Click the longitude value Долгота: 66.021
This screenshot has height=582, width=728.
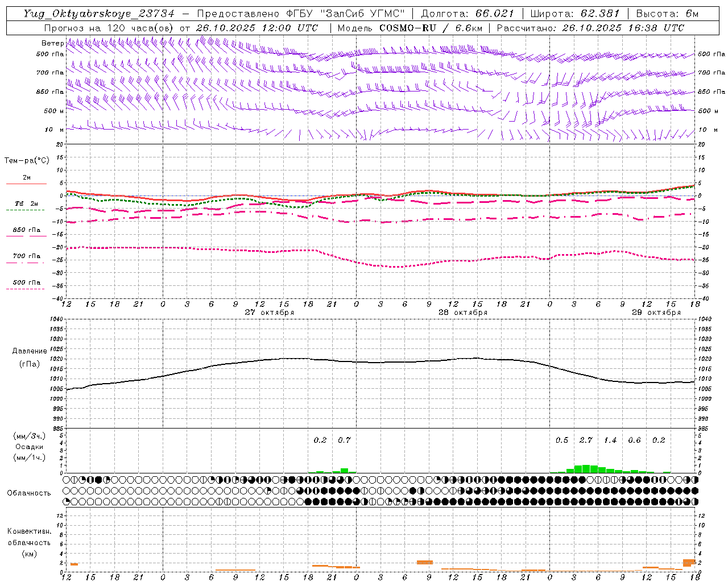coord(468,14)
